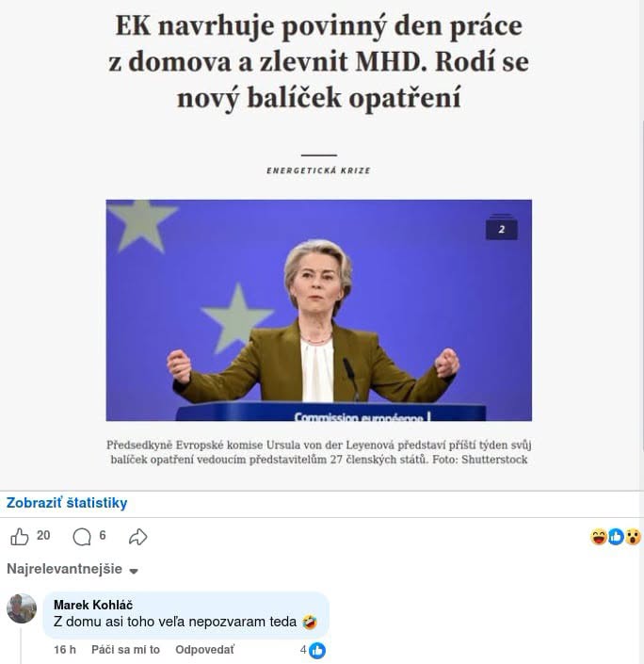Click the blue Like reaction badge on the post
644x664 pixels.
616,537
